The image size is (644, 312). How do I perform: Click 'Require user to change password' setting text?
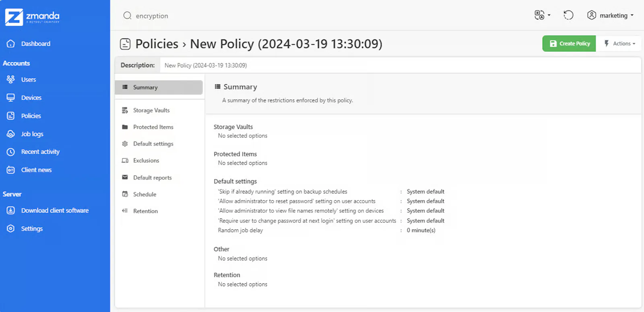tap(307, 221)
